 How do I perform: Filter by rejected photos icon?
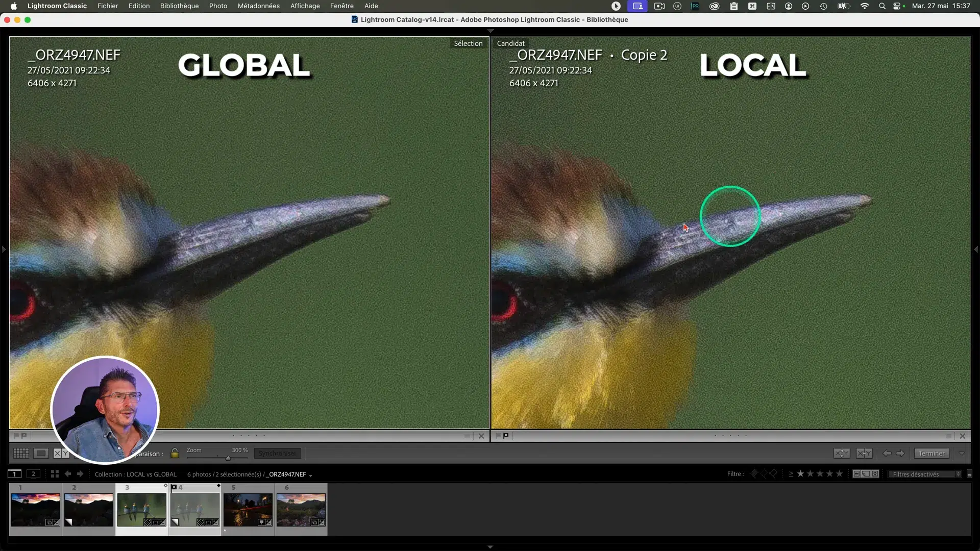[773, 474]
